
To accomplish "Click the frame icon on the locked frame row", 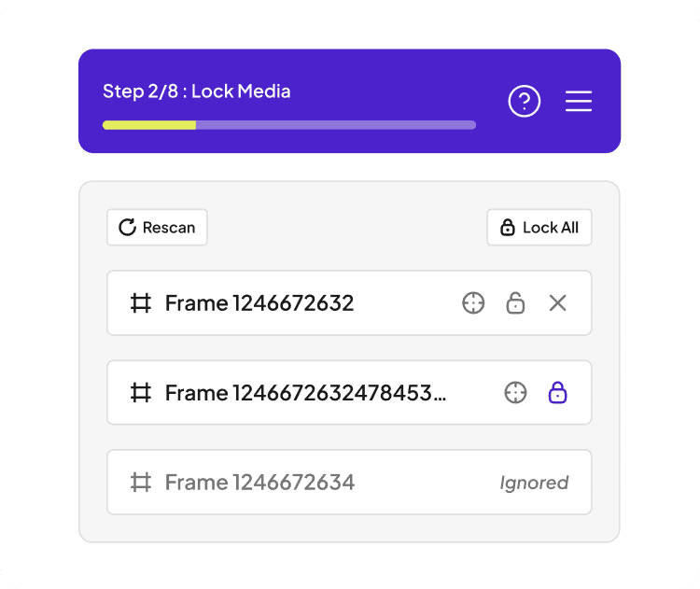I will click(x=141, y=393).
